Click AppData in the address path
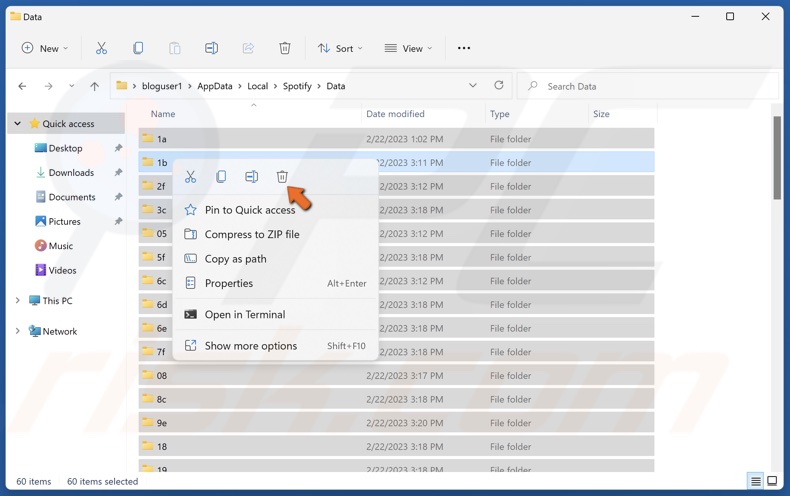Screen dimensions: 790x496 tap(215, 86)
